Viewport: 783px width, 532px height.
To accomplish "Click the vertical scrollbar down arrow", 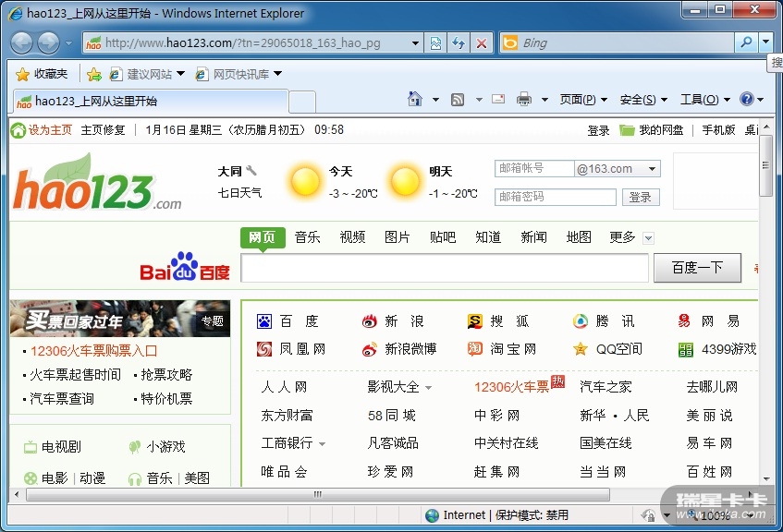I will tap(766, 479).
